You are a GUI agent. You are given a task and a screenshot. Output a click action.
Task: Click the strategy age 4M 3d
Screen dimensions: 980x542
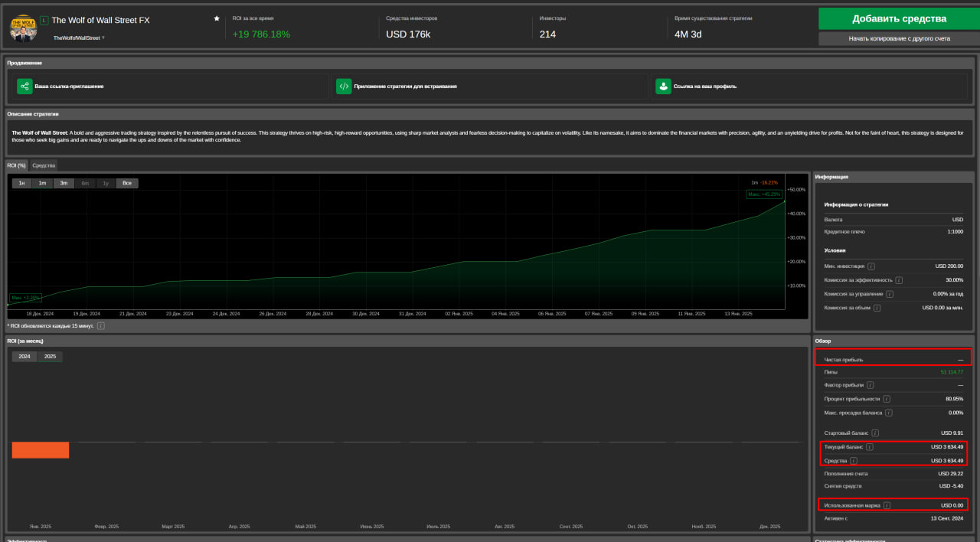pos(688,34)
